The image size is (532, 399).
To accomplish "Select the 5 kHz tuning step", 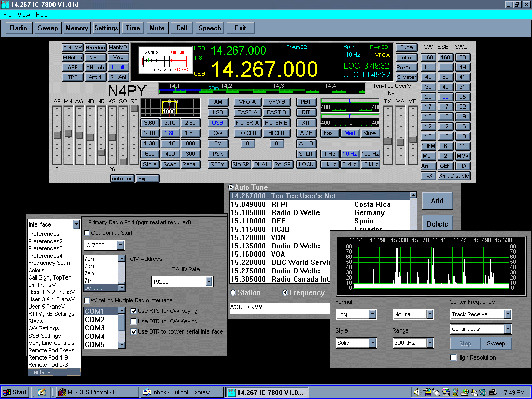I will point(350,164).
